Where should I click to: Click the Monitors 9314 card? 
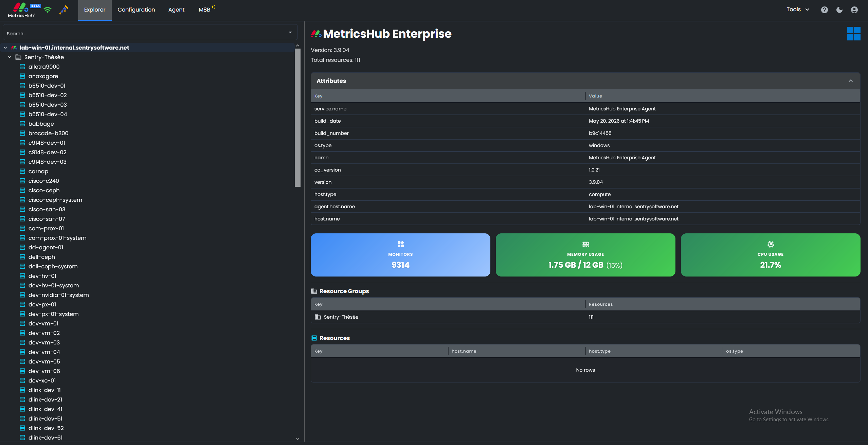400,255
